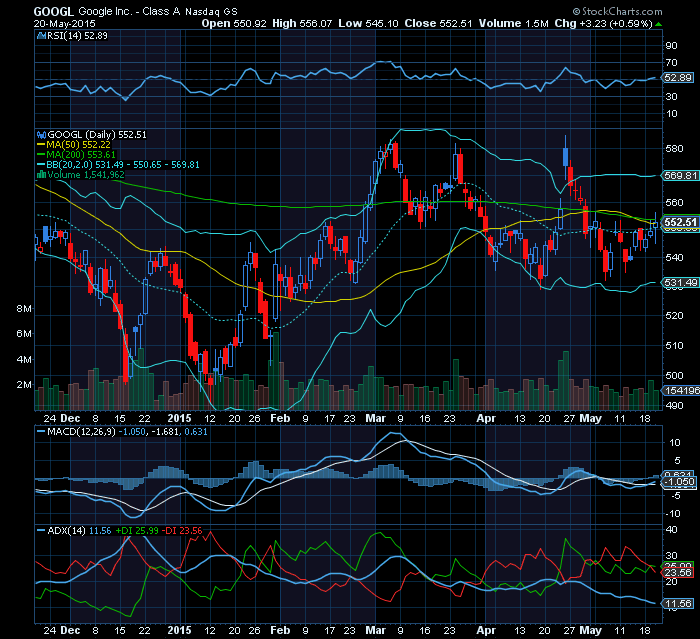Click the yellow MA(50) legend line swatch
700x639 pixels.
[41, 145]
